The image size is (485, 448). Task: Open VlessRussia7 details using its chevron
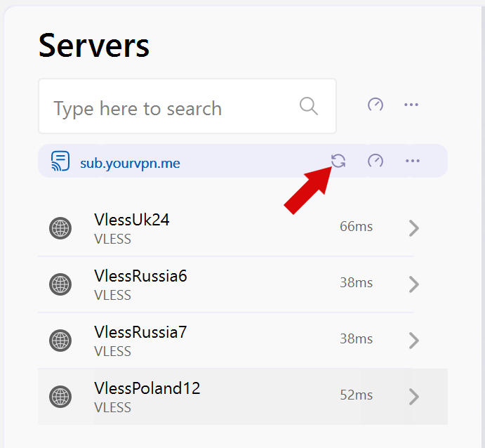click(x=413, y=341)
